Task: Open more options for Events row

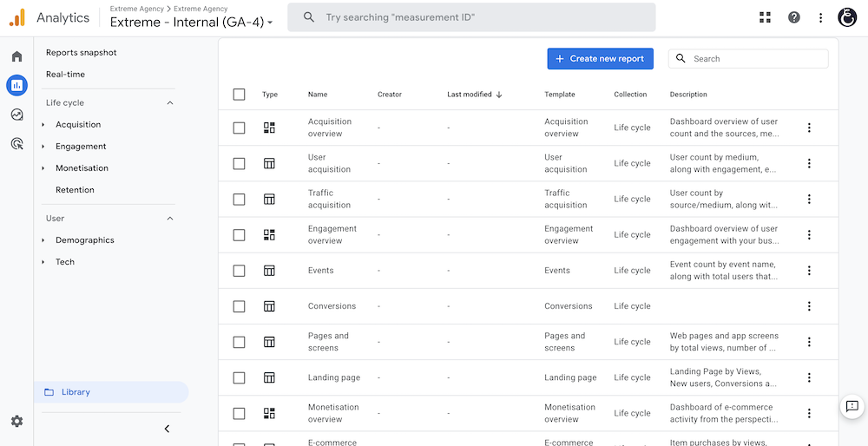Action: click(x=809, y=271)
